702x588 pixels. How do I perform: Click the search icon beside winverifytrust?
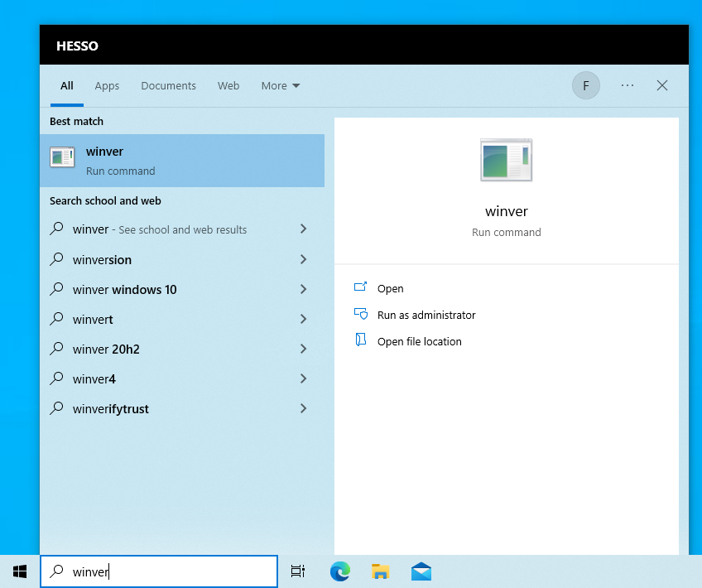point(56,408)
